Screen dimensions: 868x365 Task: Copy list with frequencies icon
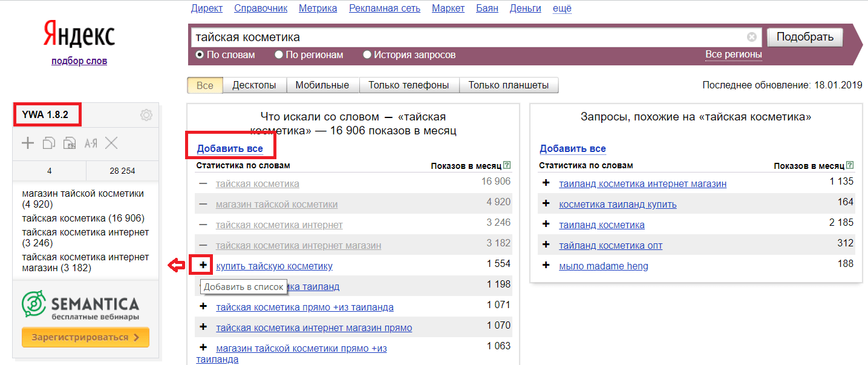tap(70, 143)
